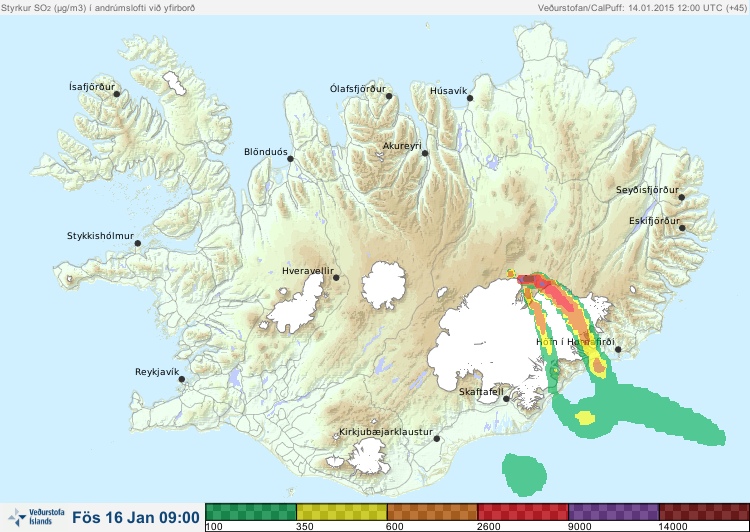This screenshot has width=750, height=532.
Task: Click the Skaftafell location dot
Action: [506, 399]
